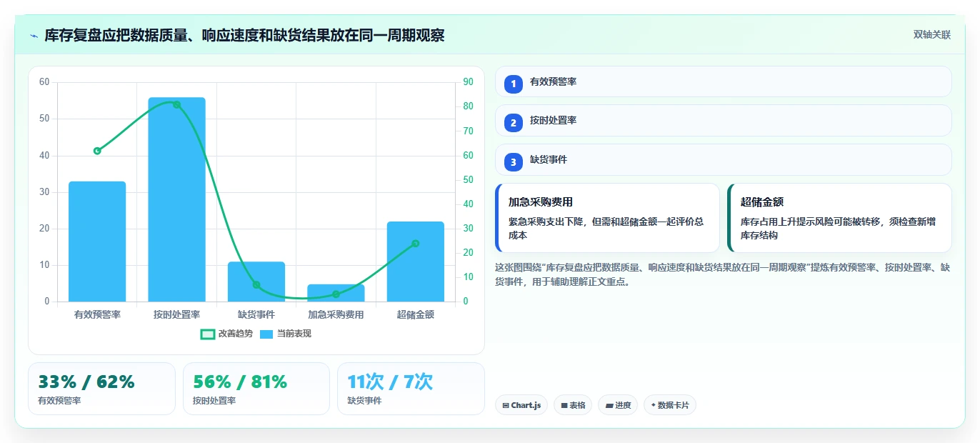The height and width of the screenshot is (443, 980).
Task: Click the line point above 有效预警率
Action: 97,151
